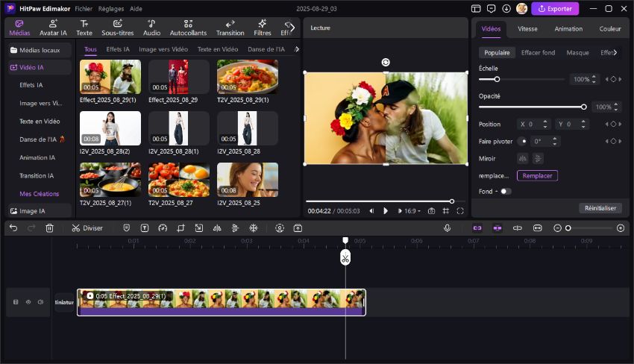This screenshot has width=634, height=364.
Task: Open the 16:9 aspect ratio dropdown
Action: 412,211
